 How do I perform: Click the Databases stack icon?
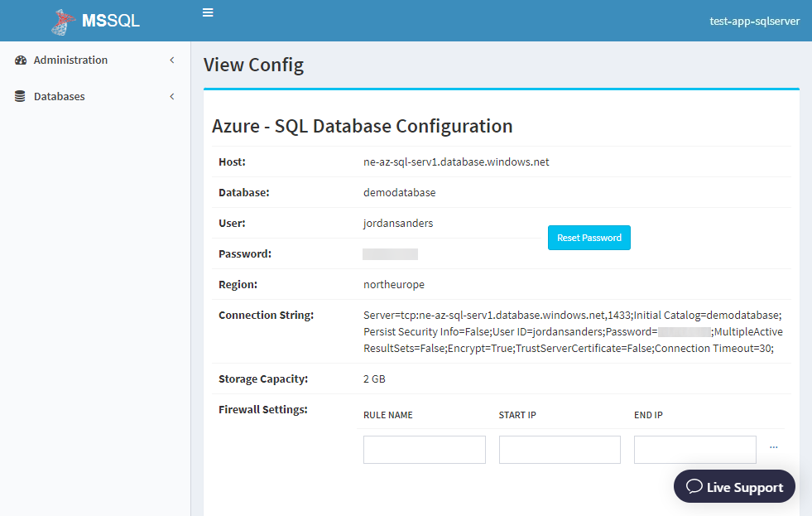coord(20,96)
